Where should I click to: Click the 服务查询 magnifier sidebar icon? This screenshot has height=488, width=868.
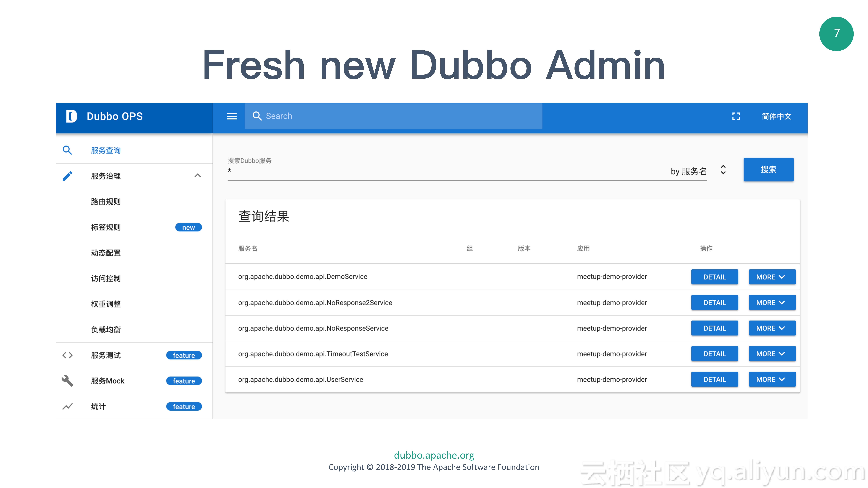tap(67, 150)
